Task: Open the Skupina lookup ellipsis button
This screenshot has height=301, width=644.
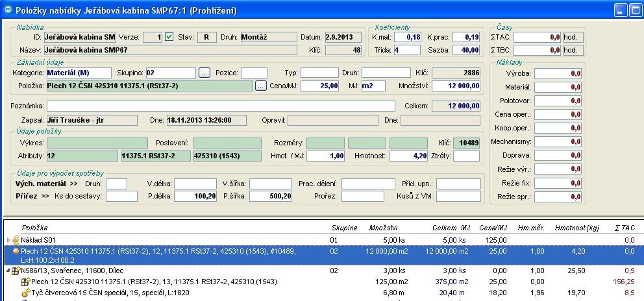Action: pyautogui.click(x=204, y=73)
